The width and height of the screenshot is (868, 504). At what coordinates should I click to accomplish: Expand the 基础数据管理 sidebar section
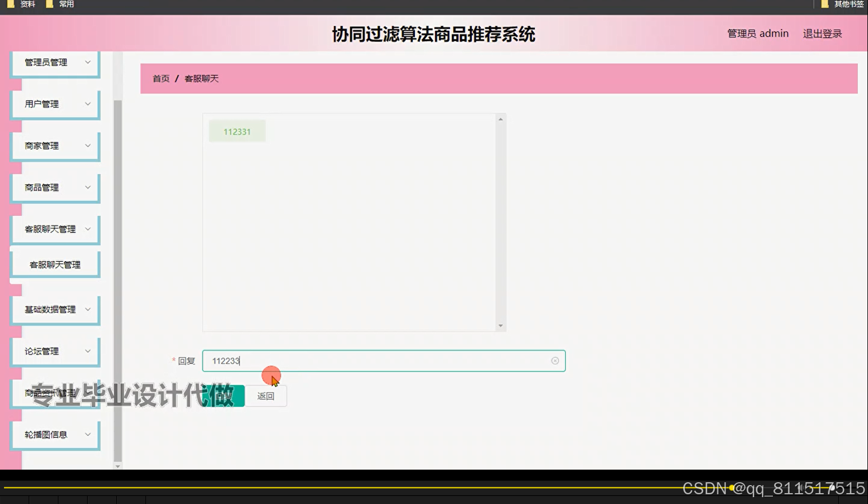point(55,309)
